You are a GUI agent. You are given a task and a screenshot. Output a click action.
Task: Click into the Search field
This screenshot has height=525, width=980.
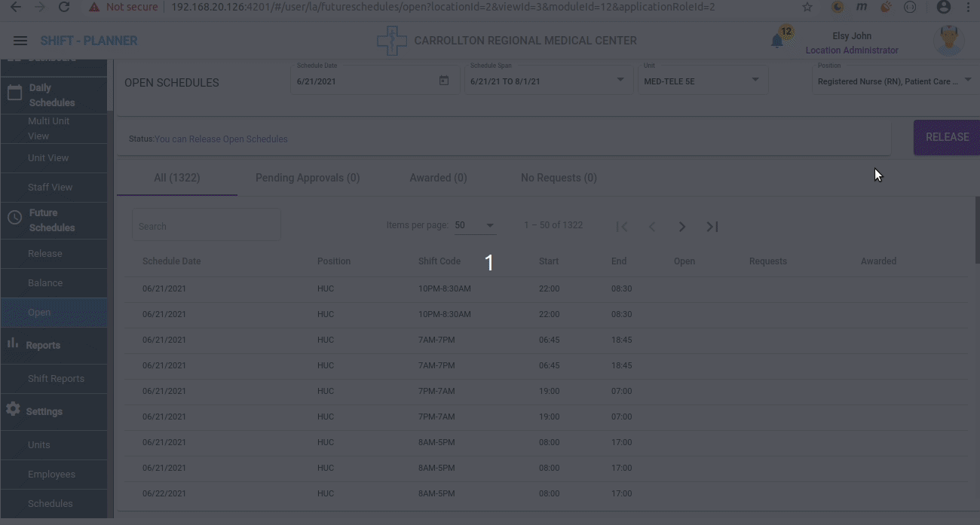(206, 226)
